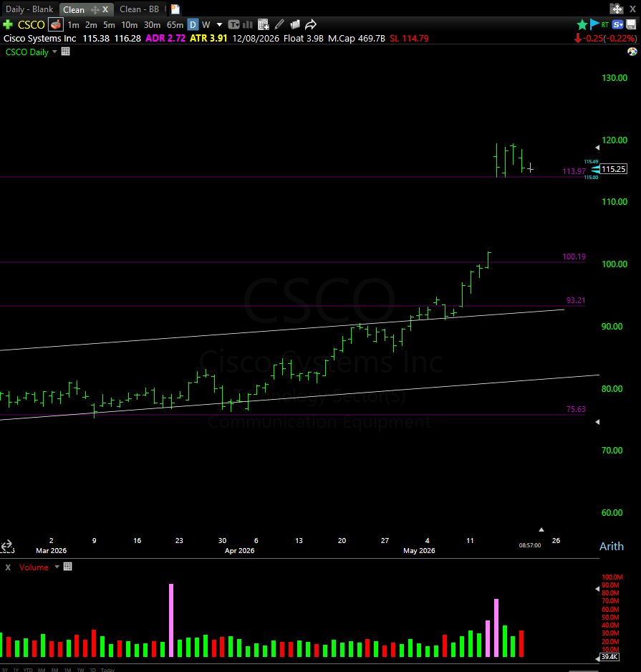This screenshot has height=672, width=641.
Task: Set zoom range to 5Y
Action: pos(5,669)
